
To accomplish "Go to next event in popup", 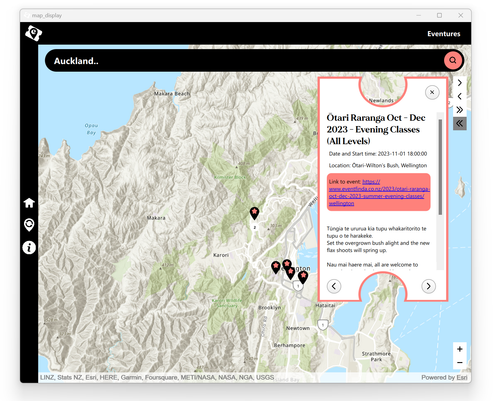I will click(428, 286).
